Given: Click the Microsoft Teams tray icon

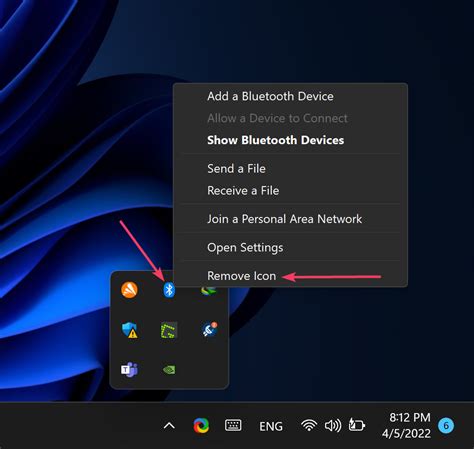Looking at the screenshot, I should tap(129, 369).
